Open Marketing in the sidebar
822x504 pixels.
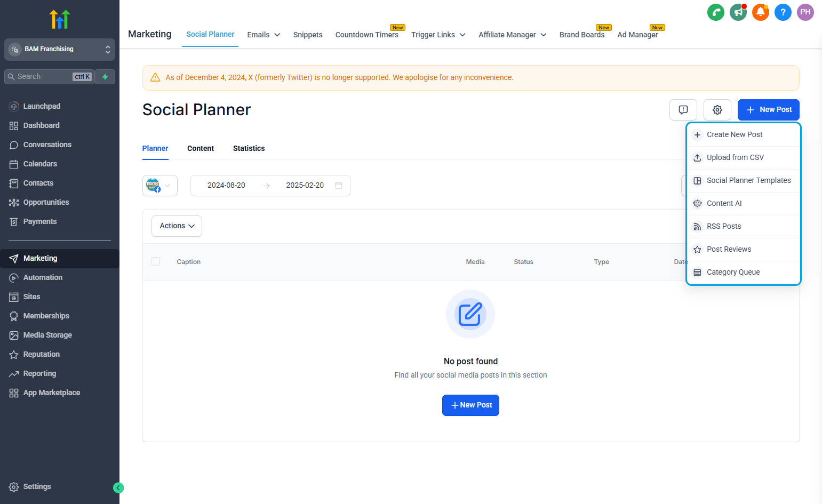point(60,259)
